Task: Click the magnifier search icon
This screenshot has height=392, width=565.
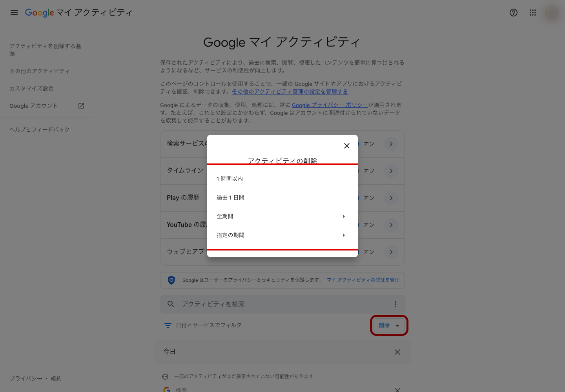Action: [x=171, y=304]
